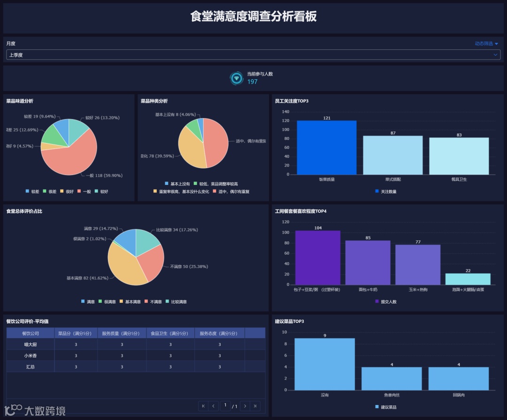The image size is (507, 420).
Task: Click the 泡面+火腿肠 bar valued 22
Action: (468, 279)
